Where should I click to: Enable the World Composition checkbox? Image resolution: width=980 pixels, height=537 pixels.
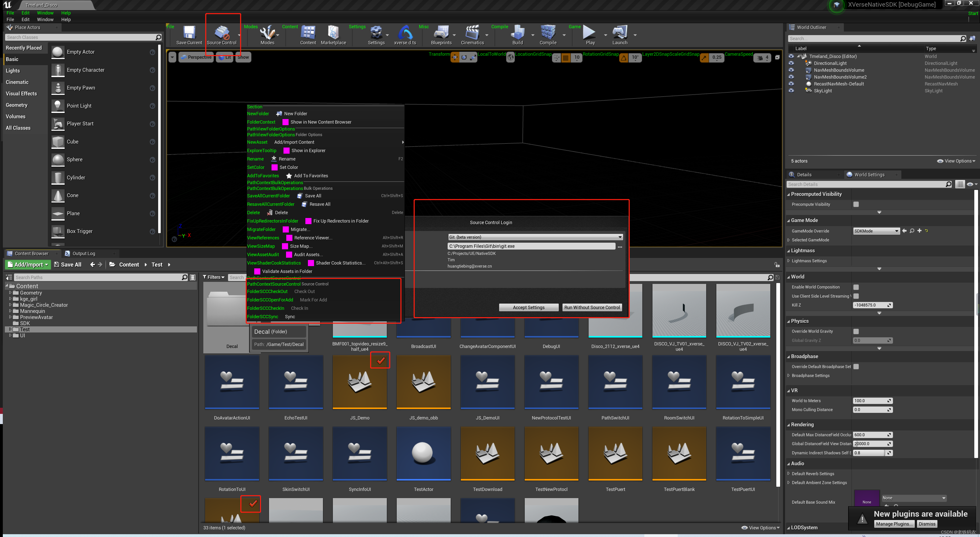856,287
